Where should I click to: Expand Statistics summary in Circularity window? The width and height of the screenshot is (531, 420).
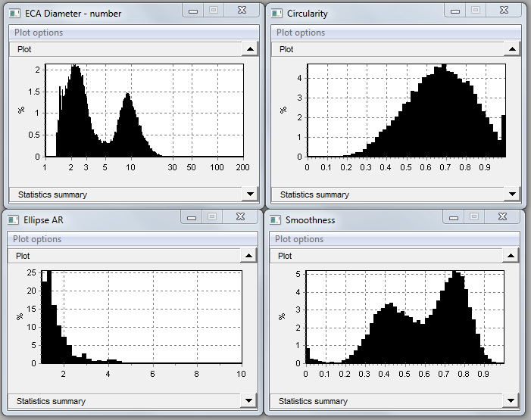[512, 194]
